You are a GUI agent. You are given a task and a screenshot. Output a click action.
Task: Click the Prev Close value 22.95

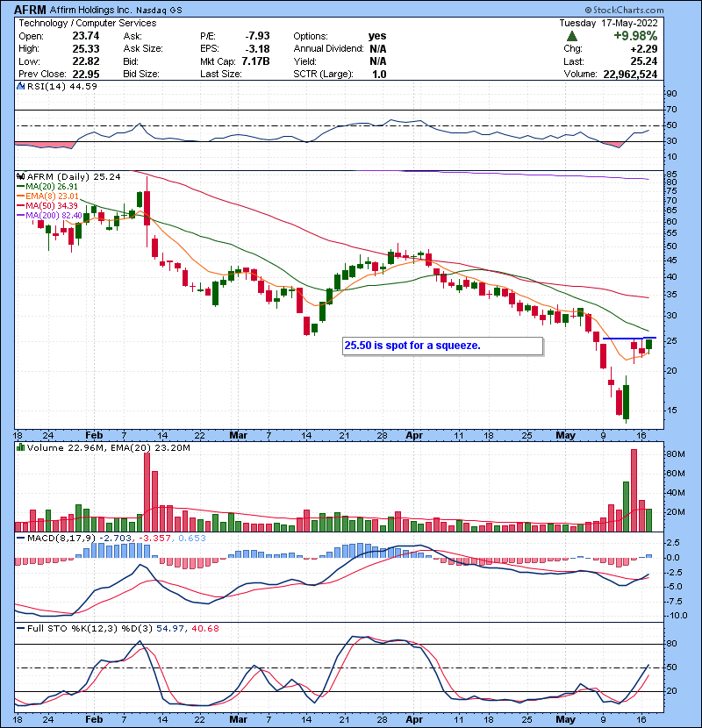point(85,75)
